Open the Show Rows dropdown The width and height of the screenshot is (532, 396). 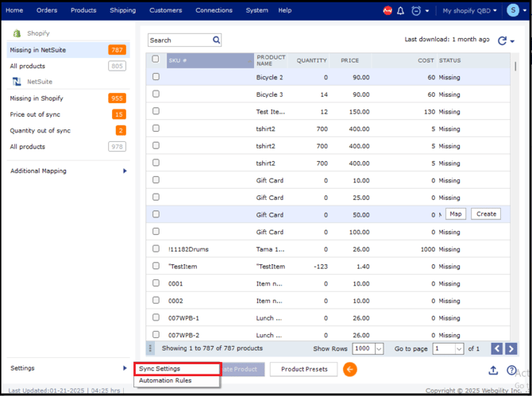pyautogui.click(x=368, y=348)
